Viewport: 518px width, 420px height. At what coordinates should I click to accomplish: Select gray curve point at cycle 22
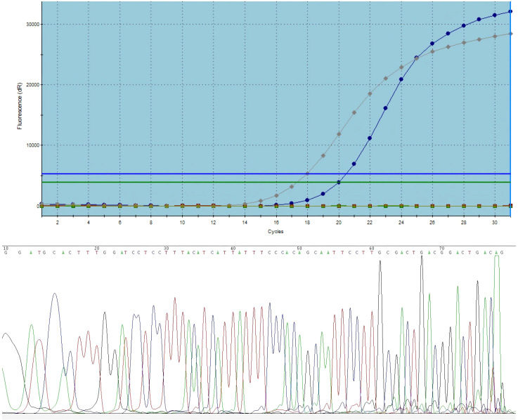(x=370, y=94)
